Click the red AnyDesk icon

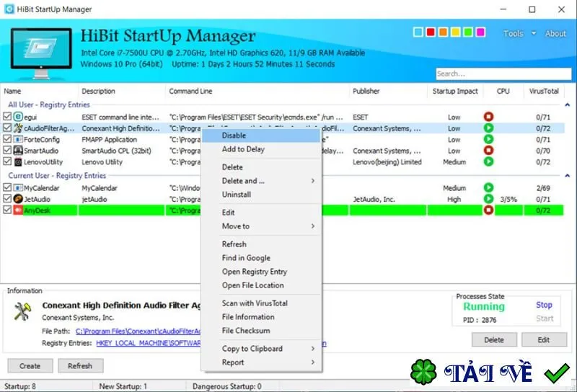click(x=18, y=210)
